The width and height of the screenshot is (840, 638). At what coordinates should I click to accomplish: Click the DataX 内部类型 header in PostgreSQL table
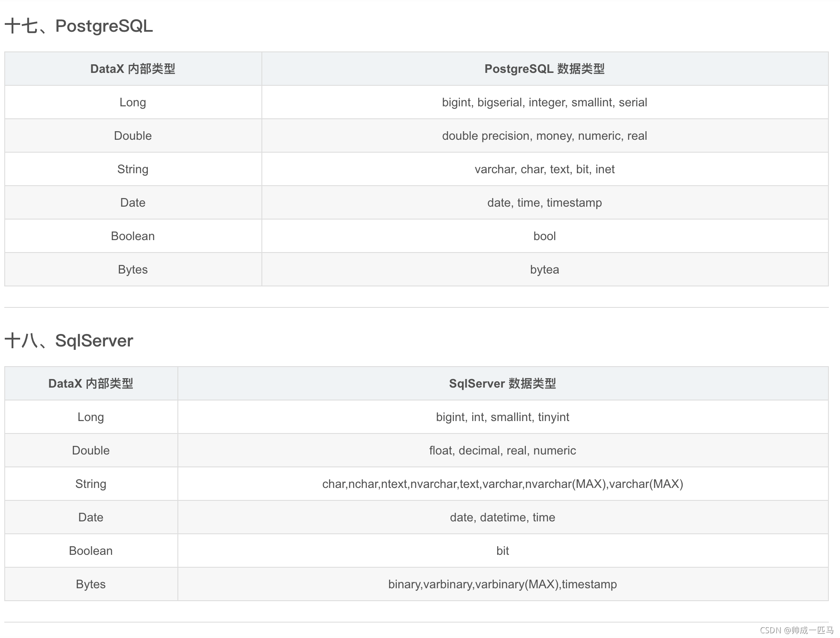click(133, 69)
